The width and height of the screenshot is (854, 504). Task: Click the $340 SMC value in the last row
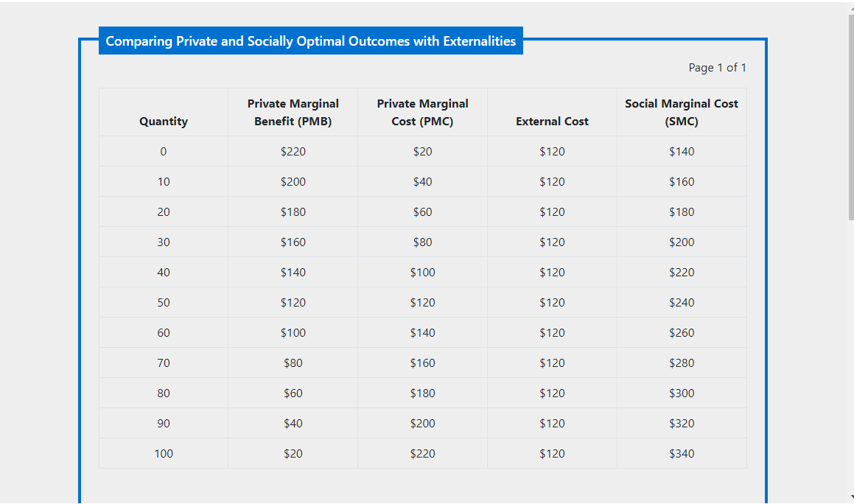pyautogui.click(x=681, y=453)
